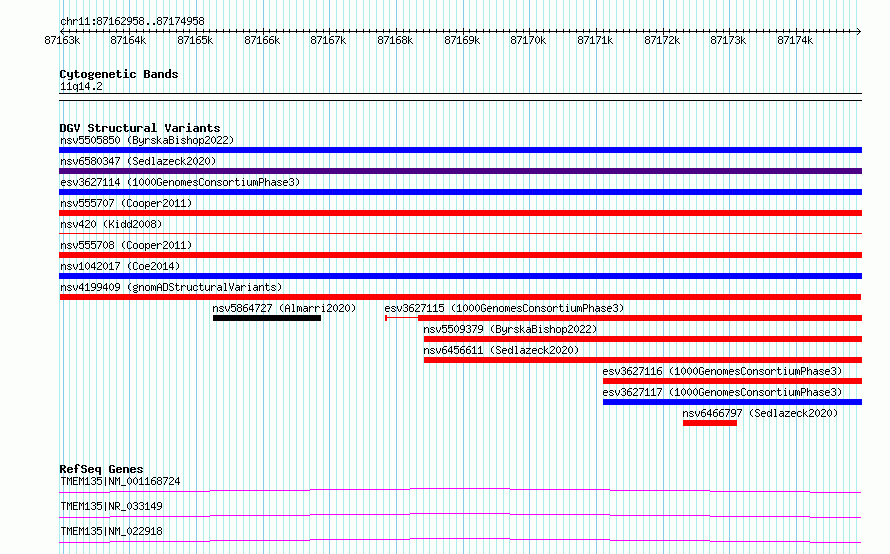Click nsv6456611 (Sedlazeck2020) label
Image resolution: width=890 pixels, height=554 pixels.
501,350
